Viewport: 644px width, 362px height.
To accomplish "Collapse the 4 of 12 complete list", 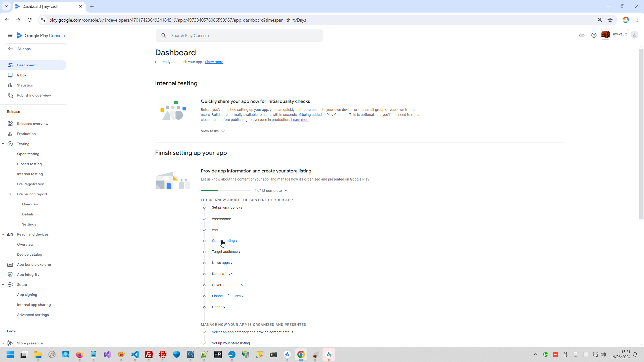I will [286, 191].
